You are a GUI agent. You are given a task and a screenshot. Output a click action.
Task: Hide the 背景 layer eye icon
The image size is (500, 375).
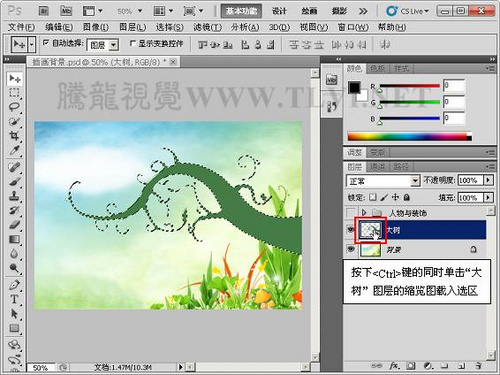click(351, 249)
